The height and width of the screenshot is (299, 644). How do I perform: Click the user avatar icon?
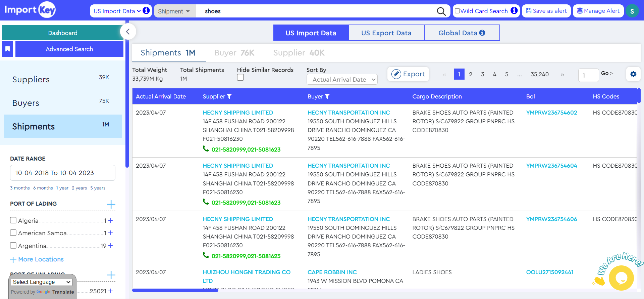click(x=632, y=11)
